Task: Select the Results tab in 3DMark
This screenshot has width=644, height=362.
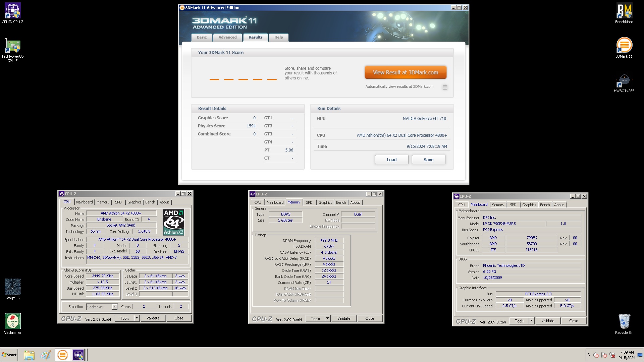Action: pyautogui.click(x=255, y=37)
